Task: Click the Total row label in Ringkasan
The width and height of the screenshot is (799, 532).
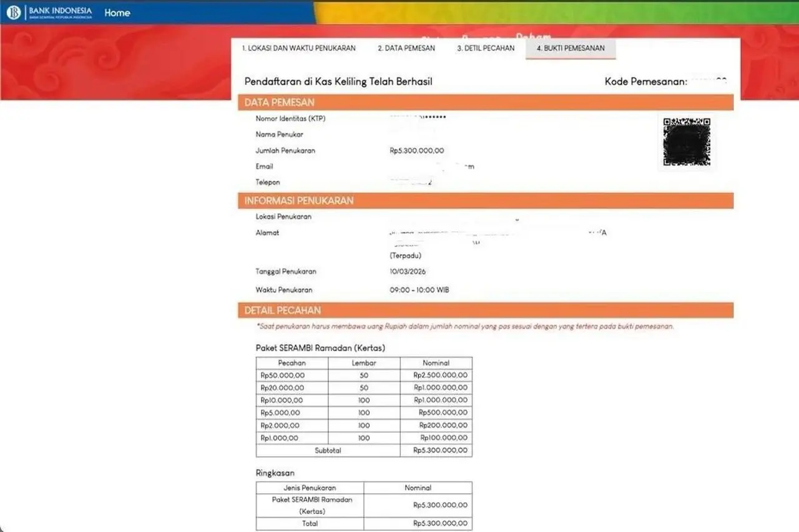Action: 310,523
